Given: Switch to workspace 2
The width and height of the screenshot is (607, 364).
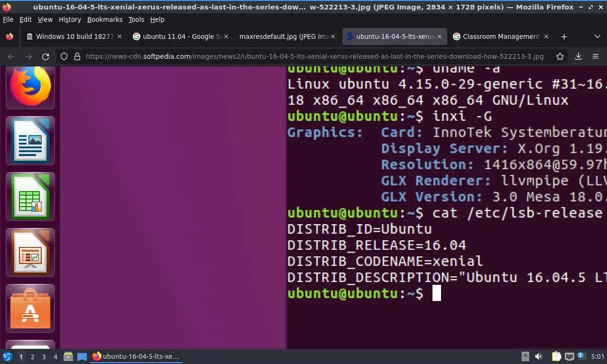Looking at the screenshot, I should coord(32,356).
